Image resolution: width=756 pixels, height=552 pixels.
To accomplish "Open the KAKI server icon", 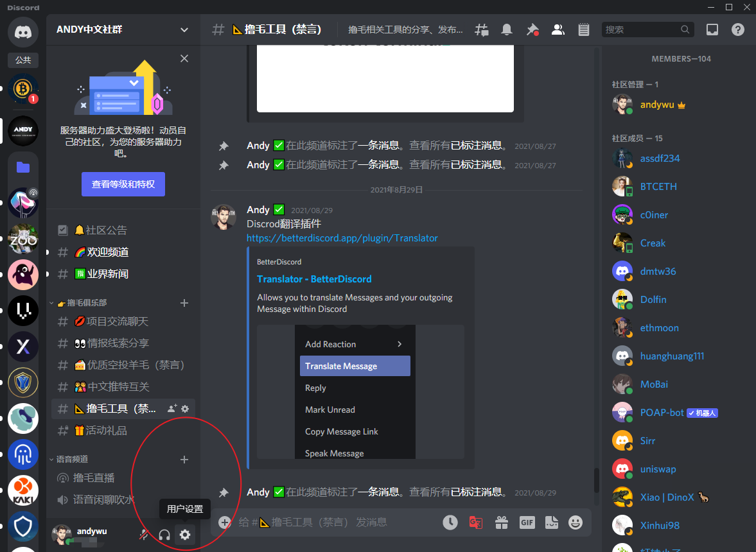I will pyautogui.click(x=22, y=490).
